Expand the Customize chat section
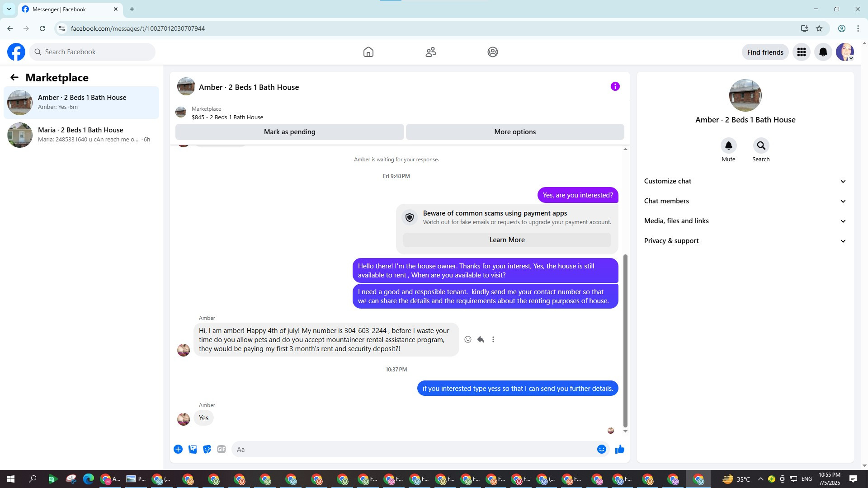 [x=745, y=181]
